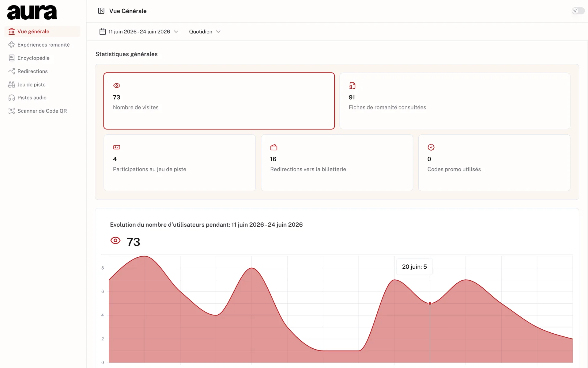588x368 pixels.
Task: Open the Quotidien frequency dropdown
Action: pyautogui.click(x=205, y=32)
